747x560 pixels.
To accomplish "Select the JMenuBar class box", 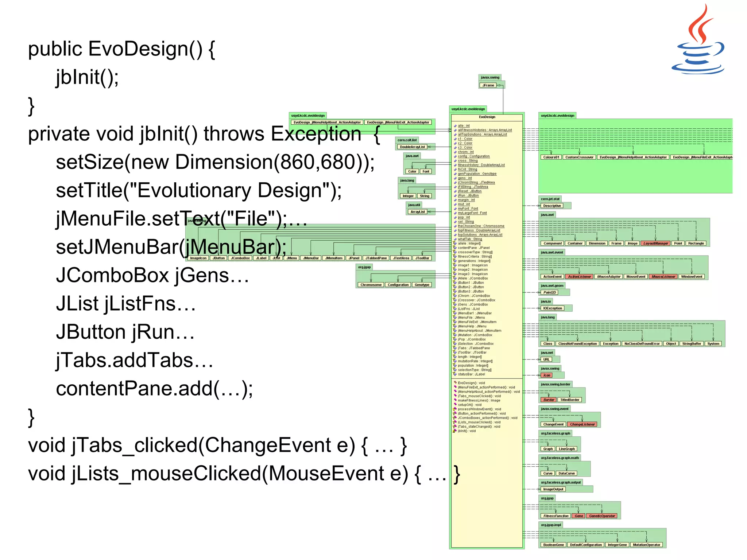I will (x=311, y=258).
